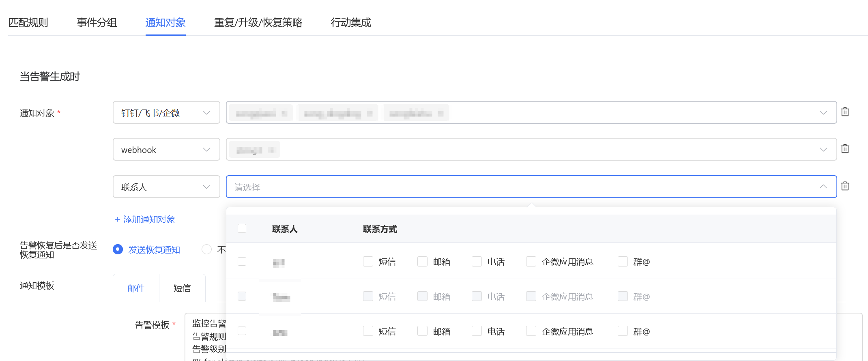Delete the 钉钉/飞书/企微 notification row
Image resolution: width=868 pixels, height=361 pixels.
[845, 112]
